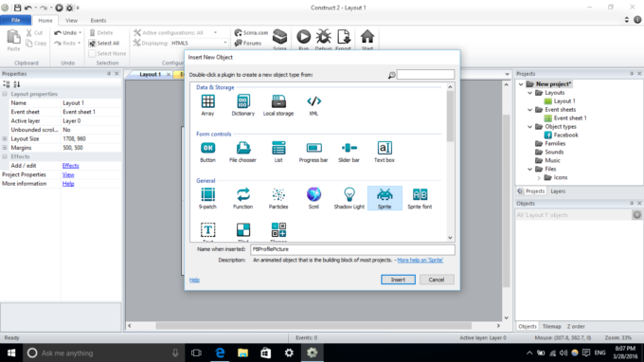Click the plugin search input field
The width and height of the screenshot is (644, 362).
click(425, 74)
